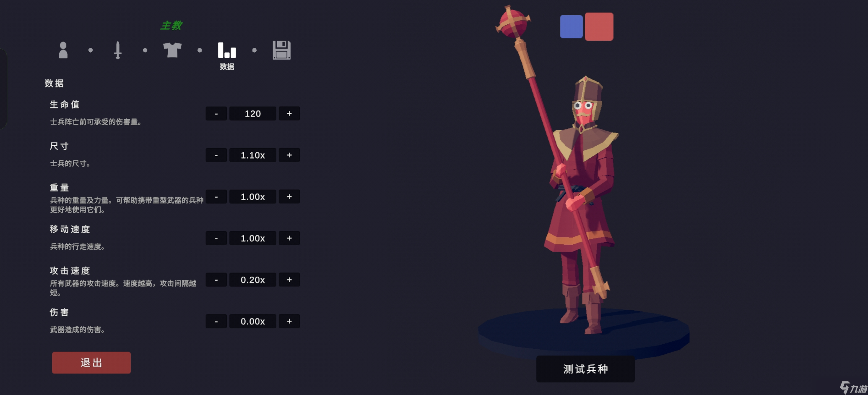868x395 pixels.
Task: Increase 尺寸 size with plus
Action: [289, 155]
